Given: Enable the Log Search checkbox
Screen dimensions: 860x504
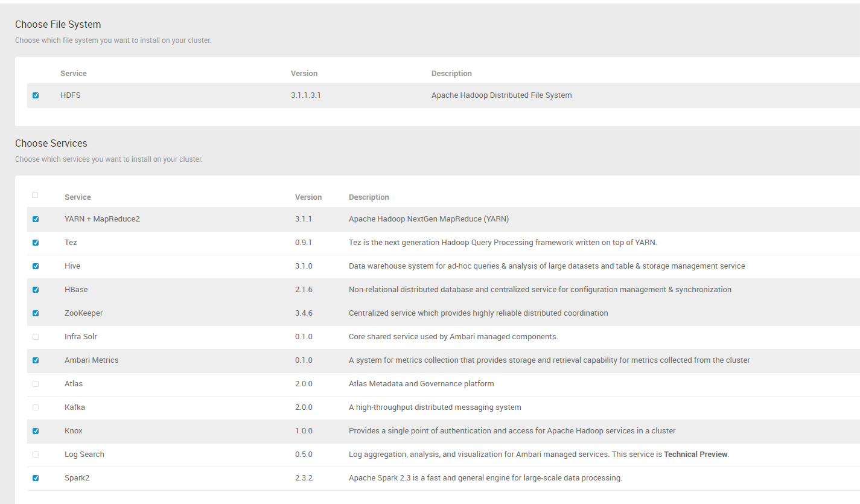Looking at the screenshot, I should point(36,455).
